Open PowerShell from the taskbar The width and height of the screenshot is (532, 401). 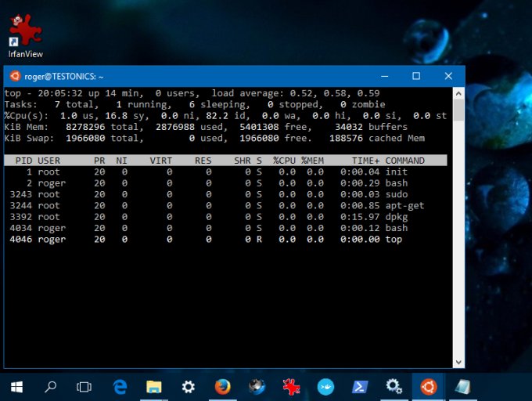pyautogui.click(x=359, y=386)
